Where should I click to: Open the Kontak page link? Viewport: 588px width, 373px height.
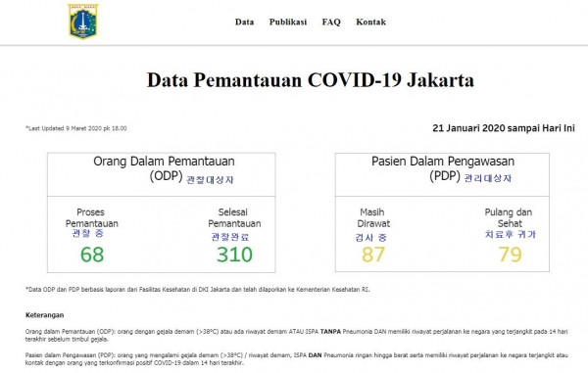click(370, 23)
